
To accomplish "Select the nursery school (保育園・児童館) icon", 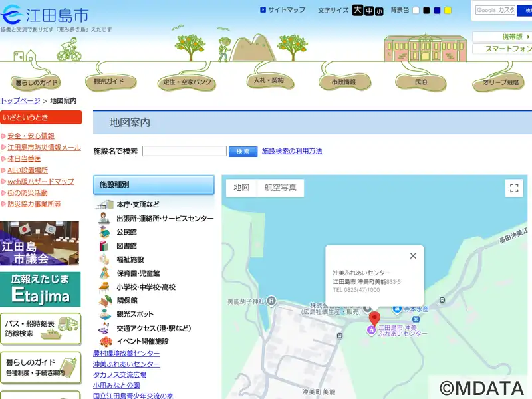I will coord(104,273).
